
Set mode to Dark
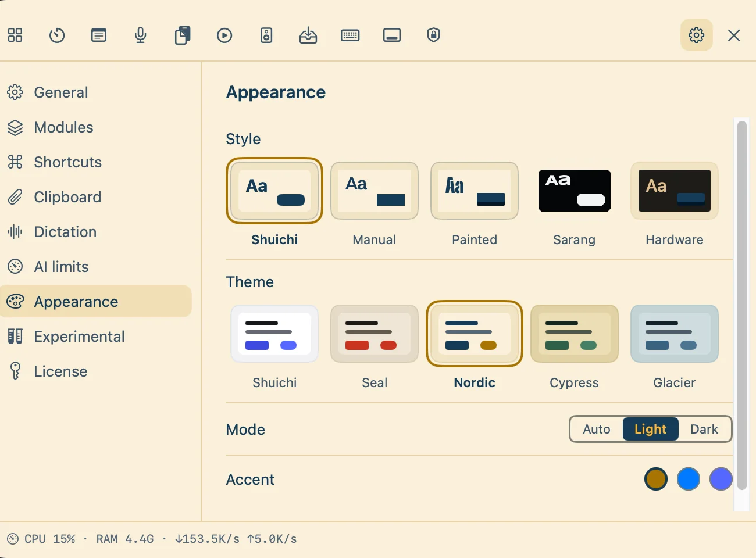tap(704, 429)
